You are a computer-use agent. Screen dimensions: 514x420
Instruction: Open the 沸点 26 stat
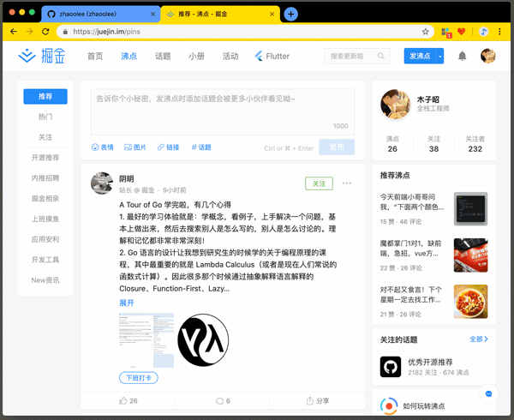coord(392,144)
